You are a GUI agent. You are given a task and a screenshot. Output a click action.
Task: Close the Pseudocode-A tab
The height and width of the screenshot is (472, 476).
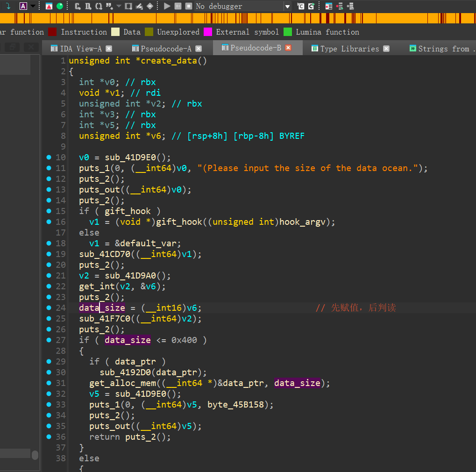pos(199,49)
